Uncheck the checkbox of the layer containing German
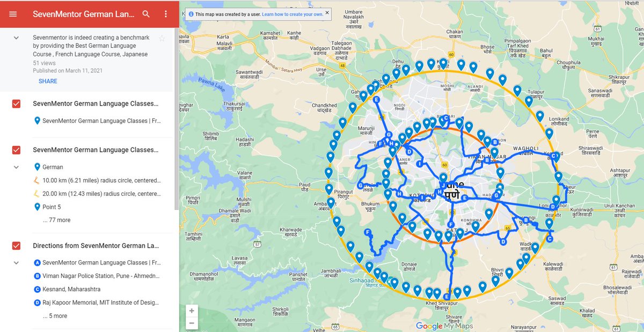Viewport: 644px width, 332px height. [16, 150]
